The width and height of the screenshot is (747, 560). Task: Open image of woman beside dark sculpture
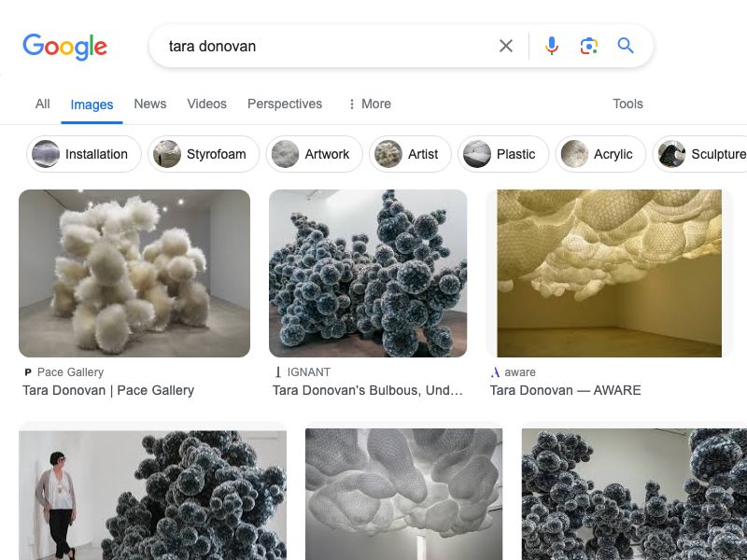(152, 496)
